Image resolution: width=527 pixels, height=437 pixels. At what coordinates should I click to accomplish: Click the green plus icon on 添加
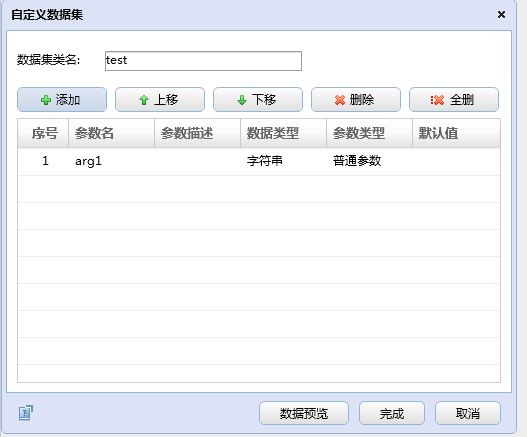[46, 100]
